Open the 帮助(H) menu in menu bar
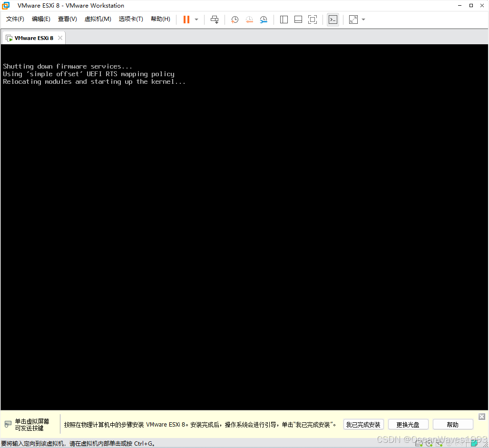The width and height of the screenshot is (489, 448). [x=160, y=19]
